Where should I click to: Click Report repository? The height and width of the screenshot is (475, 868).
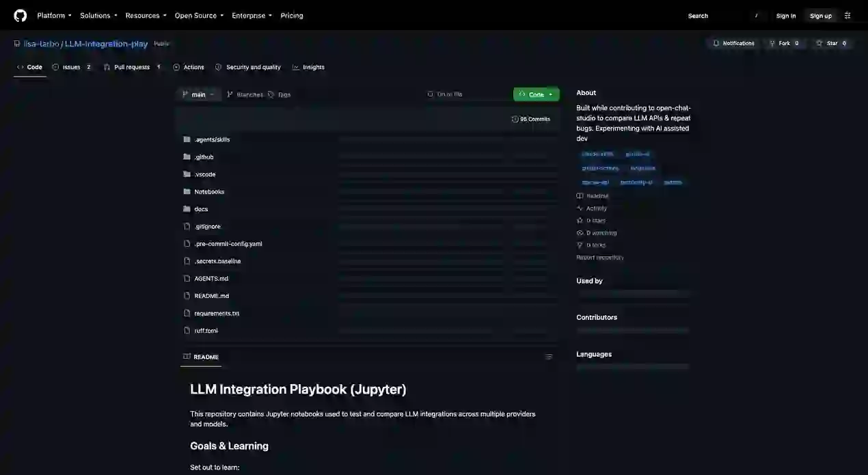(599, 258)
